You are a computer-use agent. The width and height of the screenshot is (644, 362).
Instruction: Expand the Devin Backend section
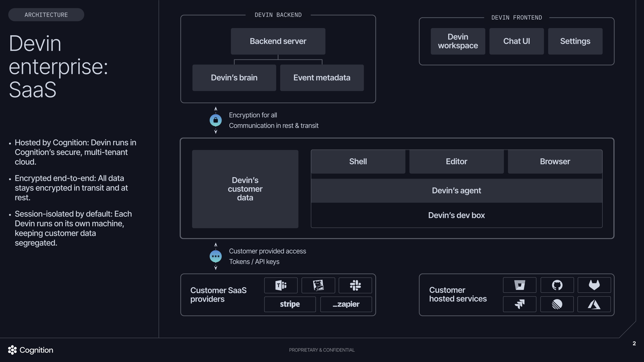278,15
